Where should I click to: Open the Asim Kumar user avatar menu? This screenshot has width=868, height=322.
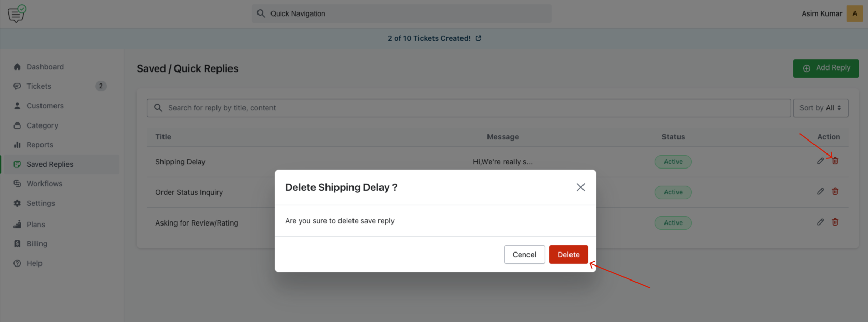tap(855, 13)
